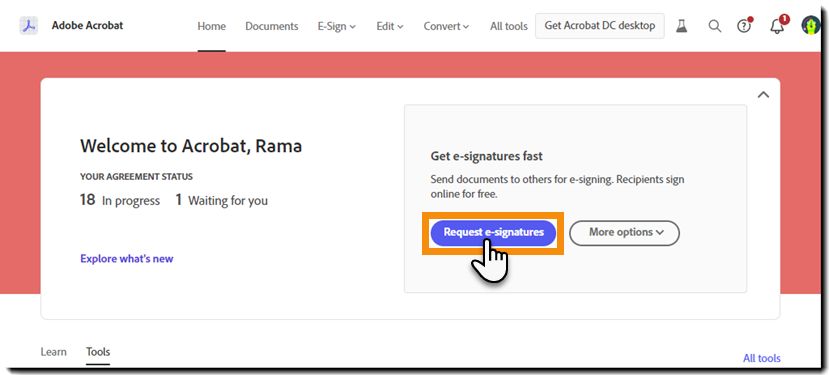Click the Welcome to Acrobat, Rama heading

191,145
